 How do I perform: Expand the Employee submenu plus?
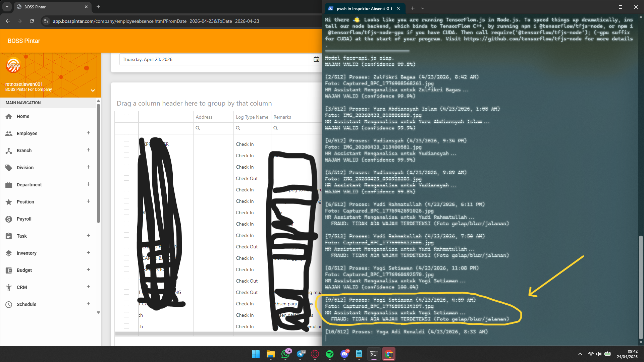[x=89, y=133]
